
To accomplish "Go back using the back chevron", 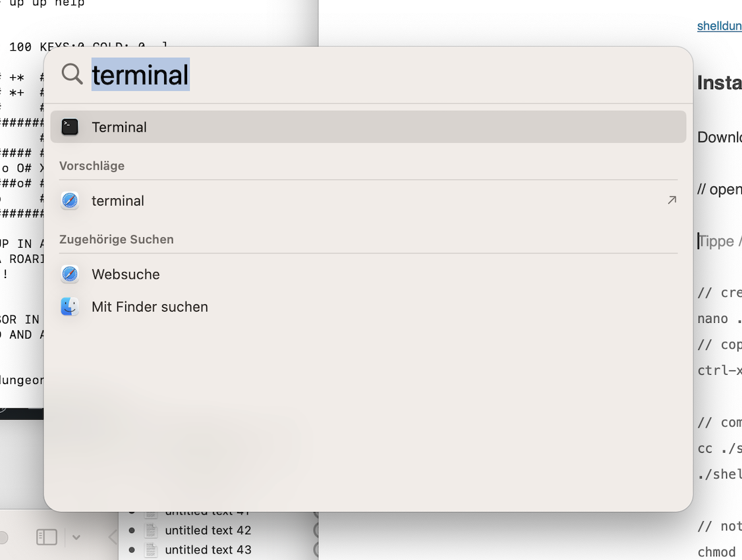I will (112, 538).
